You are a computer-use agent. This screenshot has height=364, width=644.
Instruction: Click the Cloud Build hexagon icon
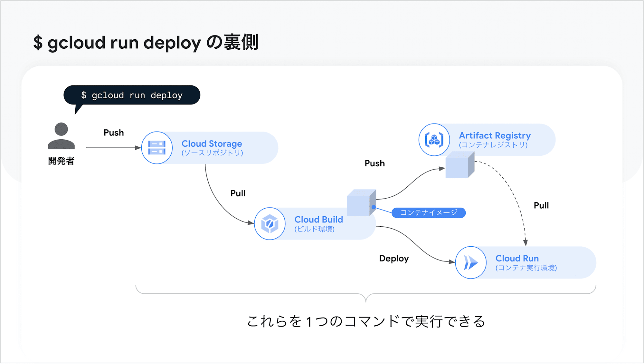pos(270,224)
